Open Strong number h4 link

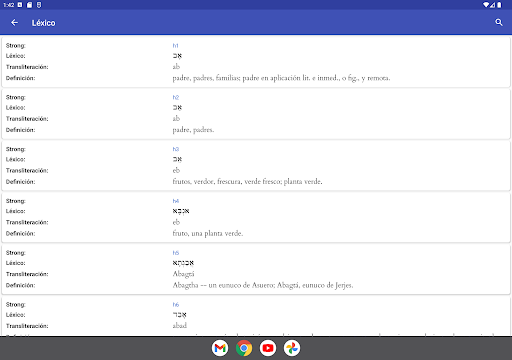click(176, 201)
